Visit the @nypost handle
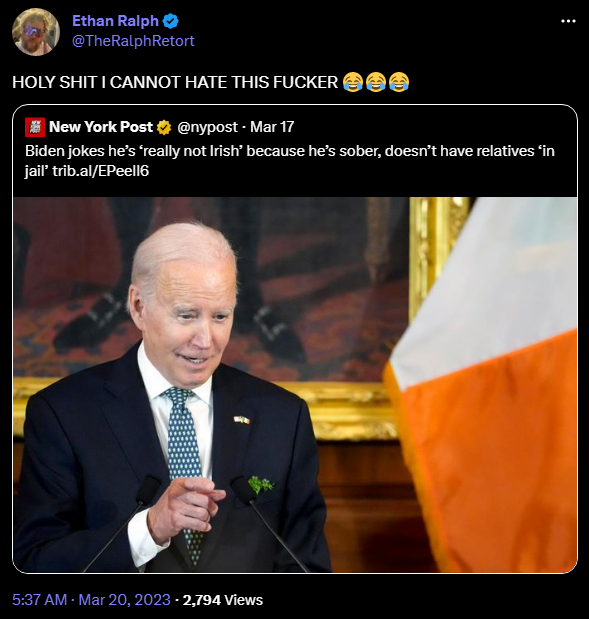 [207, 127]
